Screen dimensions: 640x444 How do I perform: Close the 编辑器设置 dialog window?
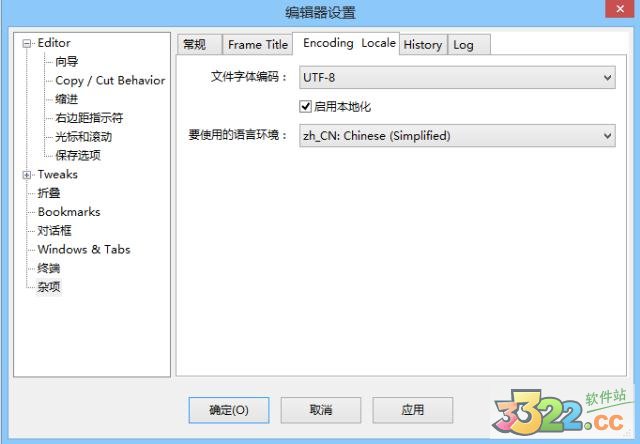point(619,9)
